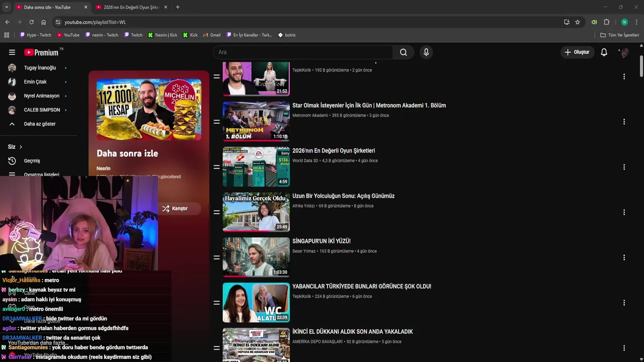Open the YABANCILAR TÜRKİYEDE BUNLARI GÖRÜNCE ŞOK OLDU title
644x362 pixels.
362,287
